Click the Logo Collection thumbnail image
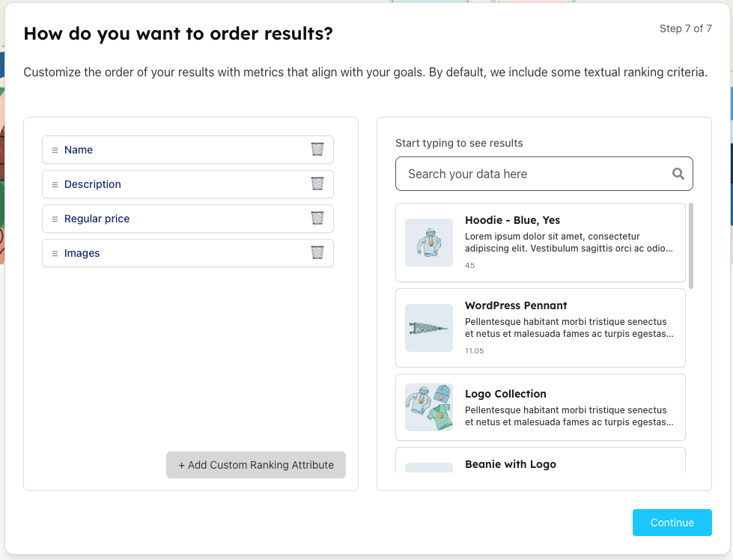This screenshot has width=733, height=560. [429, 407]
